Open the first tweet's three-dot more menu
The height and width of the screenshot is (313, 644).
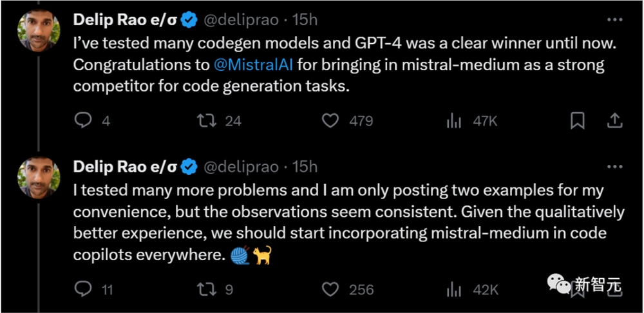pos(615,20)
